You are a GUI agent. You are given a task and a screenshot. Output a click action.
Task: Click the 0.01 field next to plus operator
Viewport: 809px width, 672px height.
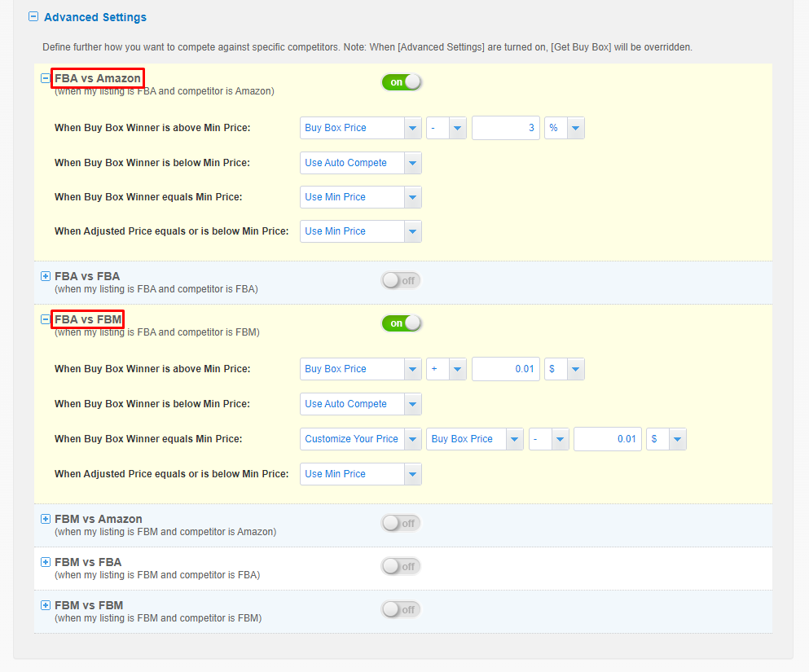pyautogui.click(x=506, y=369)
